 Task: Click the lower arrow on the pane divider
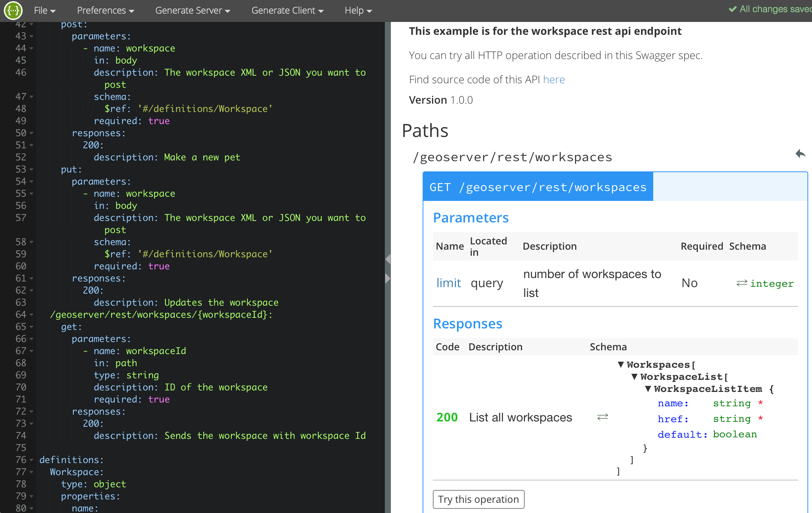click(388, 278)
